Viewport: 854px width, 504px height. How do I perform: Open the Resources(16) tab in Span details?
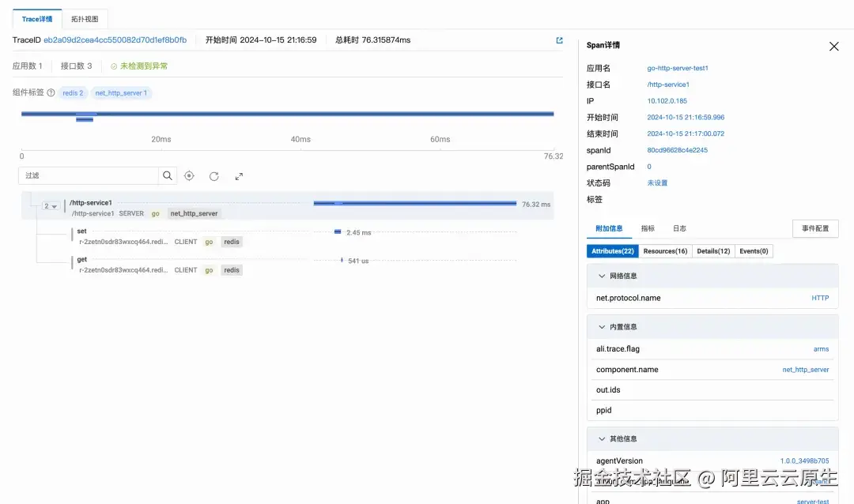[x=667, y=250]
